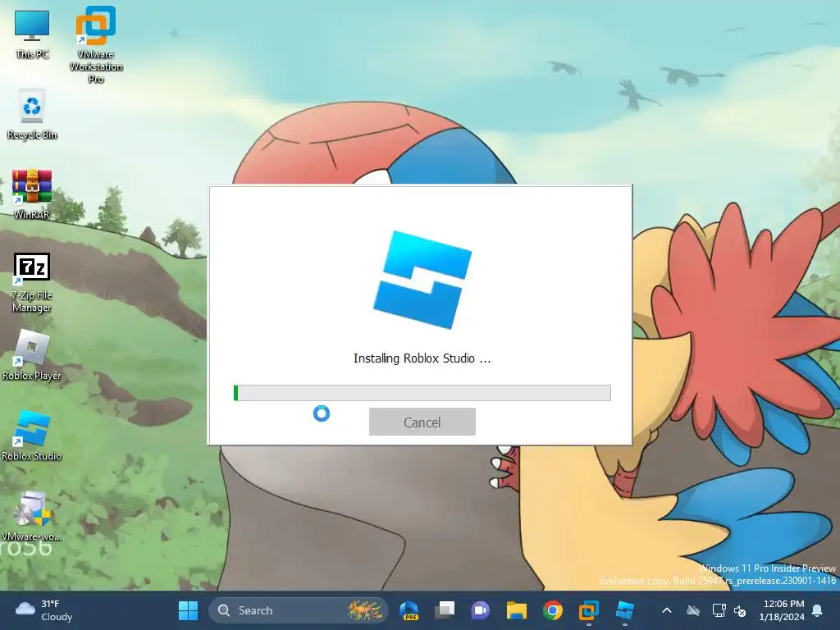Select the Roblox Player desktop shortcut
This screenshot has height=630, width=840.
(32, 354)
